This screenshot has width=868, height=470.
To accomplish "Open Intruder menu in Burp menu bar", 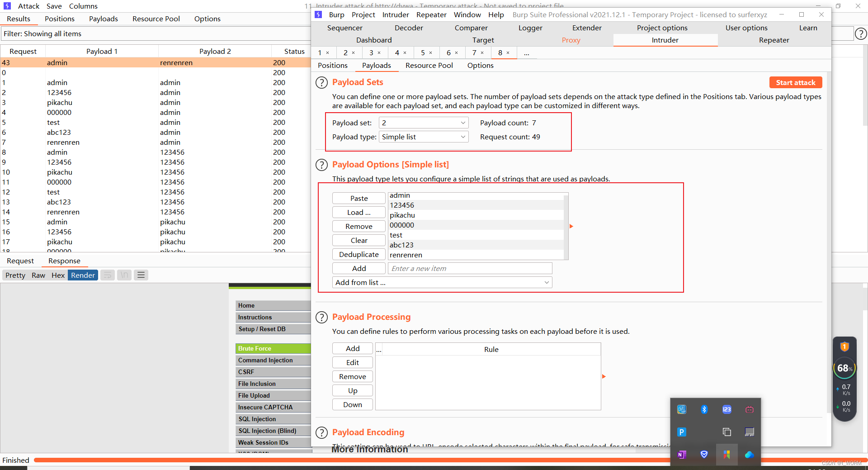I will pos(396,14).
